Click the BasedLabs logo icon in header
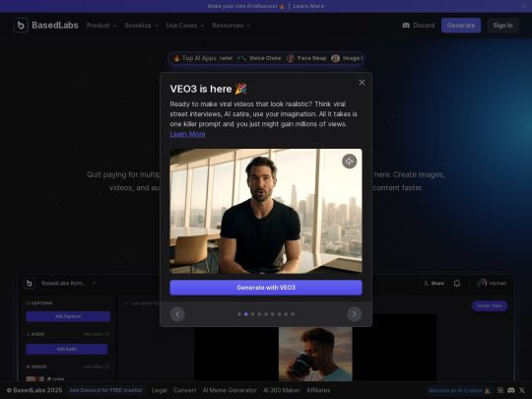This screenshot has width=532, height=399. [21, 25]
